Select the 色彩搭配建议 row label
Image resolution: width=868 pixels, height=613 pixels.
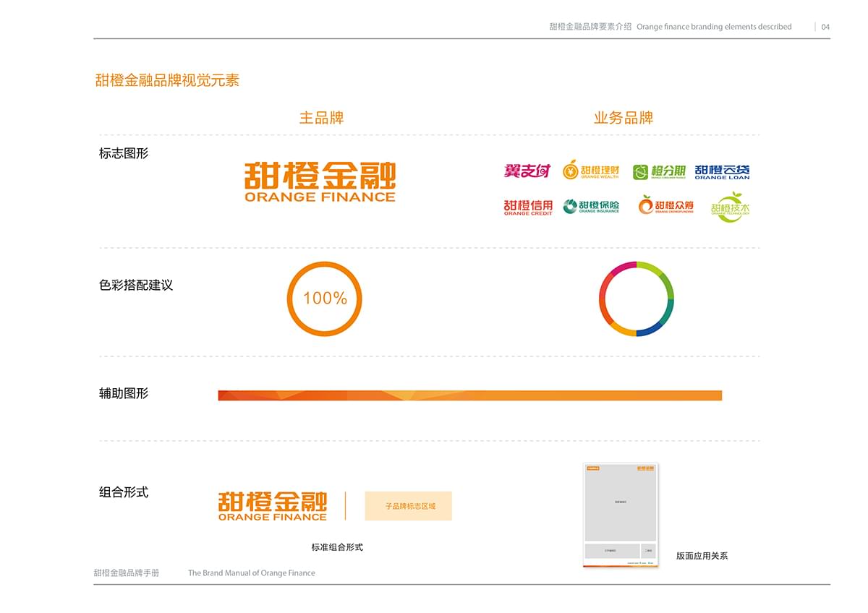(x=136, y=285)
